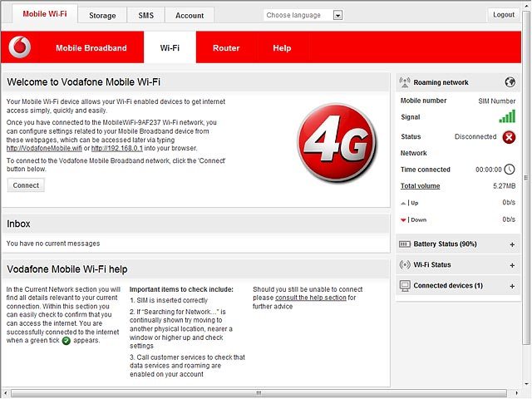532x399 pixels.
Task: Click the clock icon next to Time connected
Action: [510, 170]
